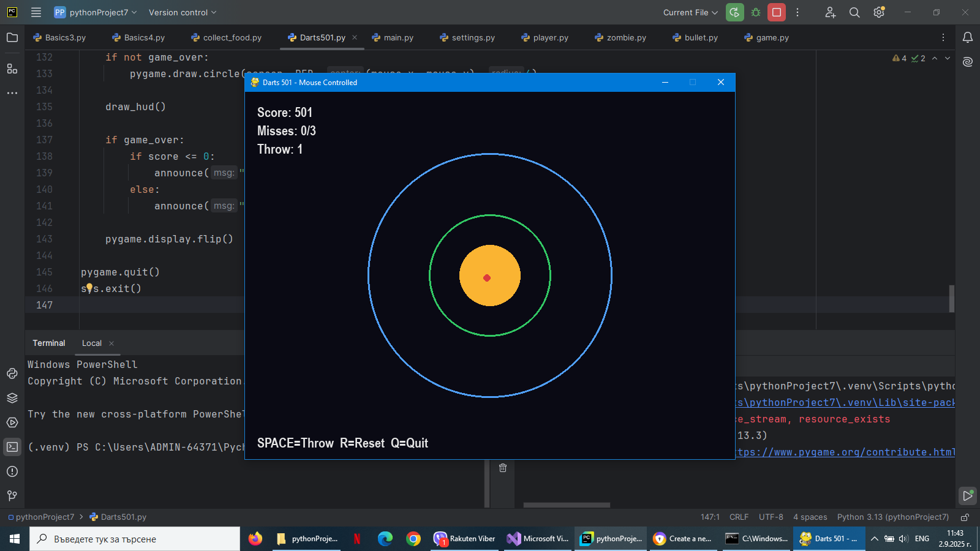Open editor tabs options kebab menu
Viewport: 980px width, 551px height.
click(943, 37)
